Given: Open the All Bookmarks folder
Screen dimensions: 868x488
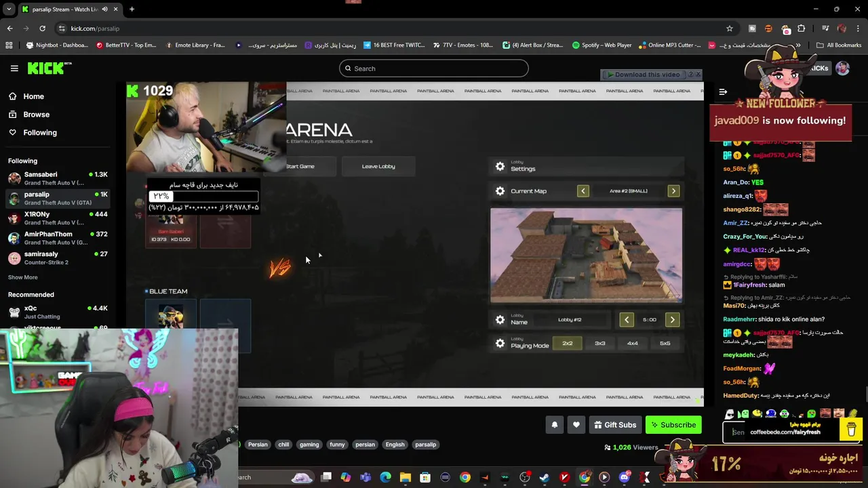Looking at the screenshot, I should pyautogui.click(x=839, y=45).
